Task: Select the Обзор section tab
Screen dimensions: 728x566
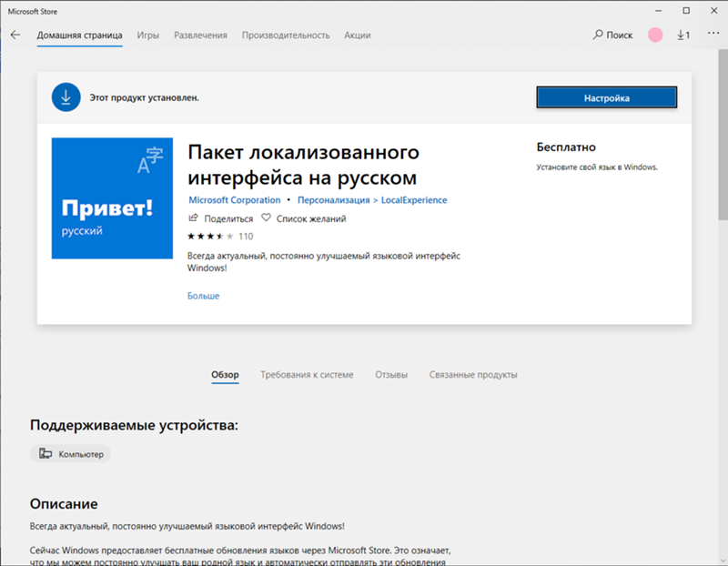Action: click(x=225, y=375)
